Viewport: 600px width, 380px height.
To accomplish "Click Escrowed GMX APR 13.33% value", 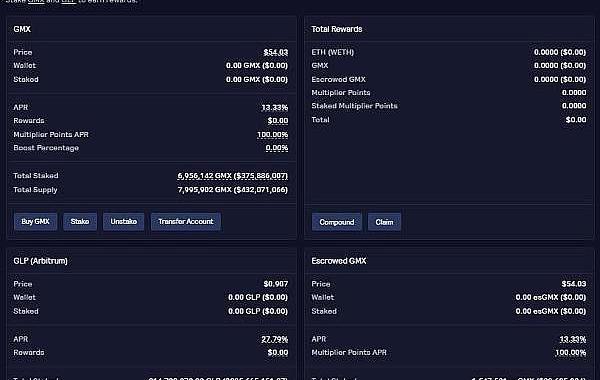I will 572,339.
